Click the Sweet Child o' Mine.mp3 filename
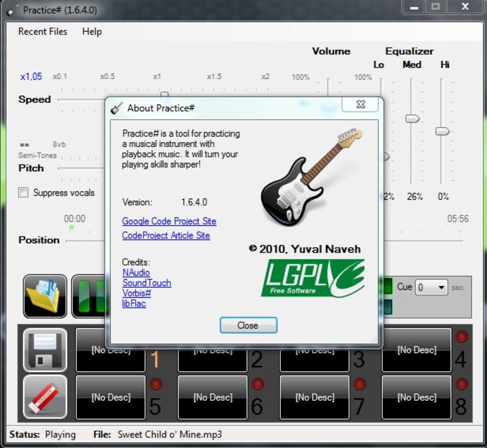This screenshot has width=487, height=448. (x=170, y=435)
